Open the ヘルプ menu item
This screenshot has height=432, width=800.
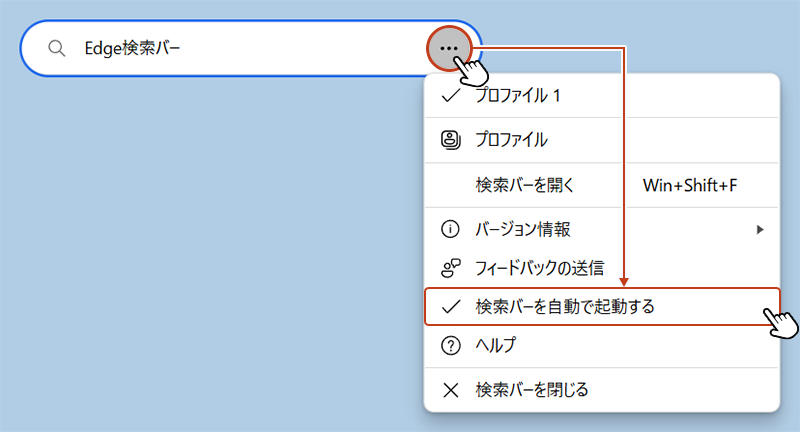(x=602, y=345)
